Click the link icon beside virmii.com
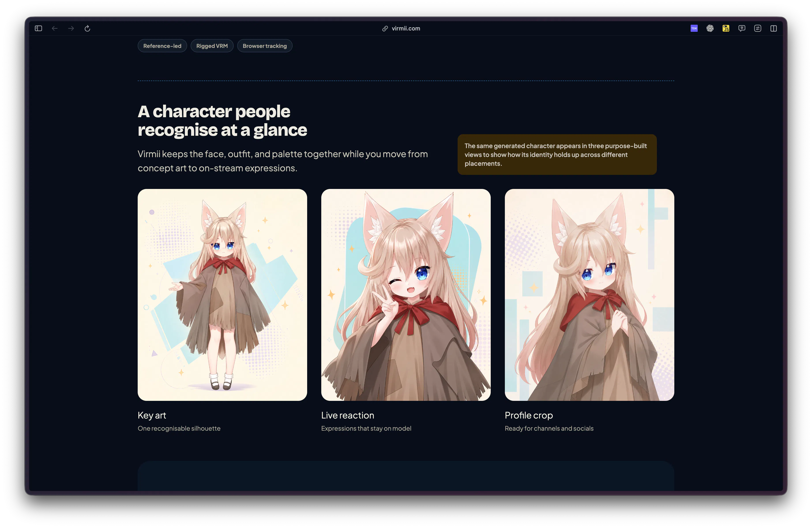This screenshot has width=812, height=528. point(385,28)
